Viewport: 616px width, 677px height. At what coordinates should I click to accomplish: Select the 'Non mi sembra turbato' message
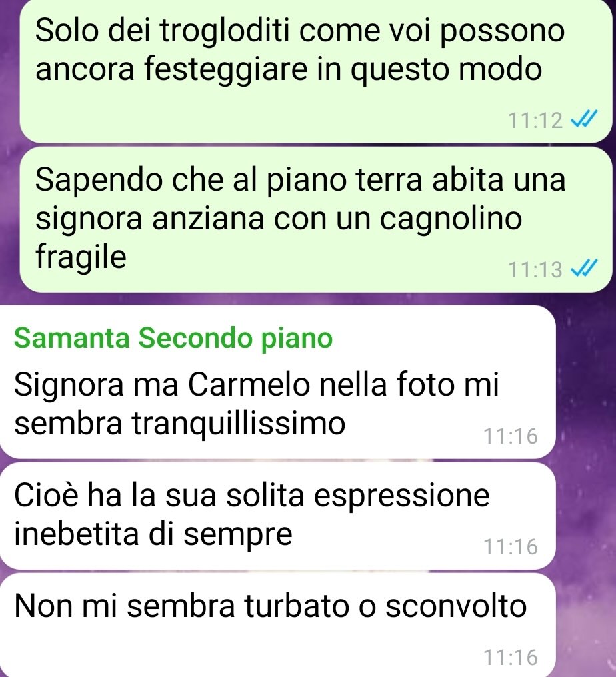[277, 625]
